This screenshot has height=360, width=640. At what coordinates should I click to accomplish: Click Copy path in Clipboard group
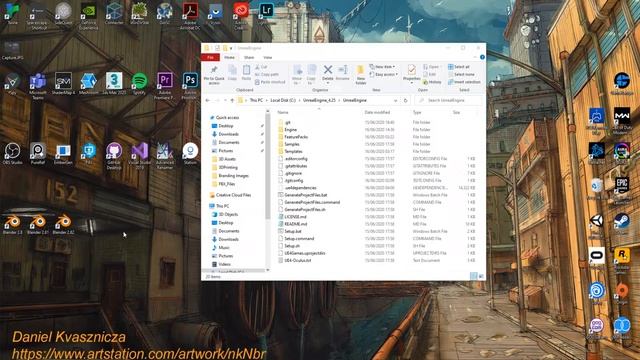point(267,74)
